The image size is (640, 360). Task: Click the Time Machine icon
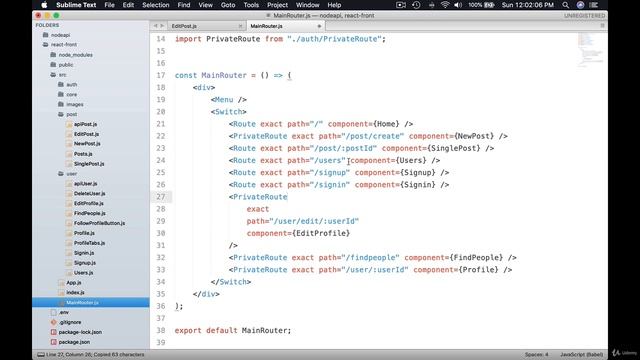pyautogui.click(x=416, y=5)
